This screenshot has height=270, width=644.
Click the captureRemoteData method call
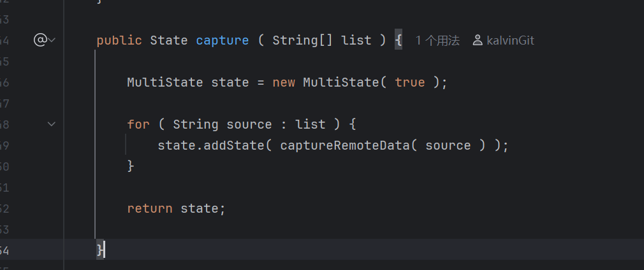tap(345, 145)
